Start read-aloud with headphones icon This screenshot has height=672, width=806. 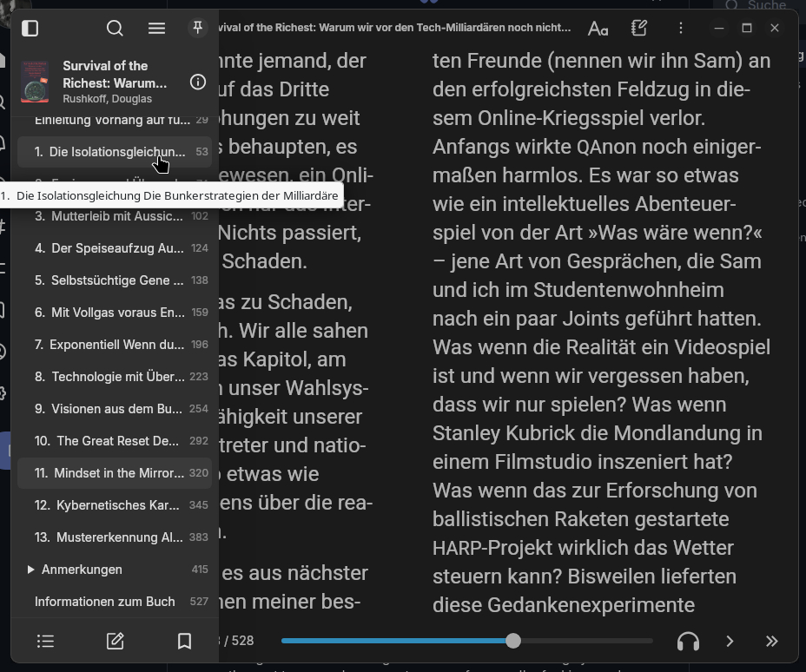pos(688,641)
